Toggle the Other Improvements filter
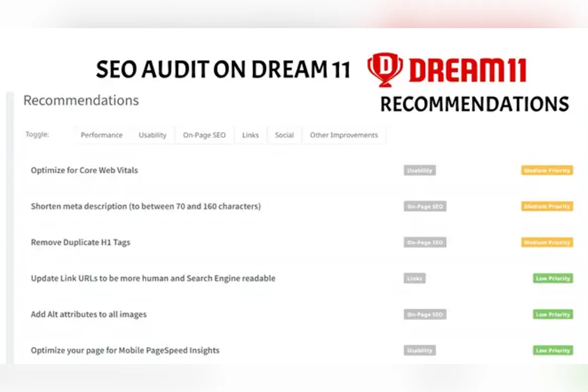The width and height of the screenshot is (588, 392). tap(344, 135)
